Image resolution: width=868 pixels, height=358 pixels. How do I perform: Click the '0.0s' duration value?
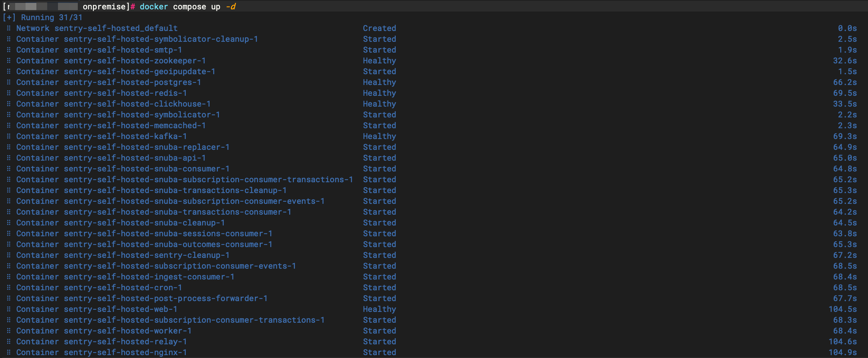847,28
